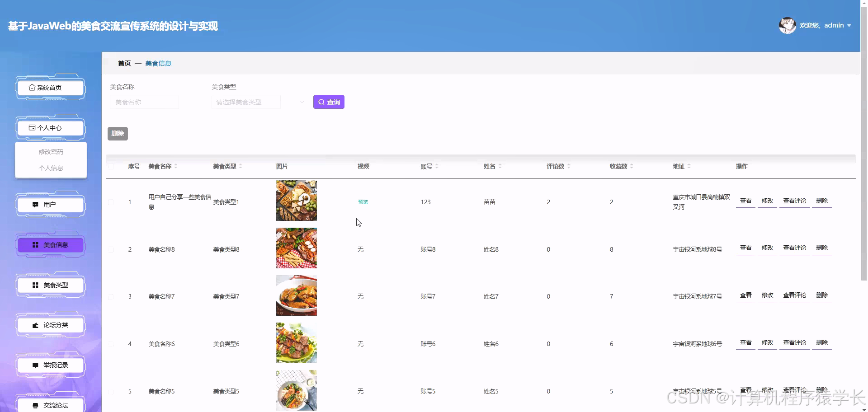
Task: Click the 美食名称5 food thumbnail
Action: coord(297,390)
